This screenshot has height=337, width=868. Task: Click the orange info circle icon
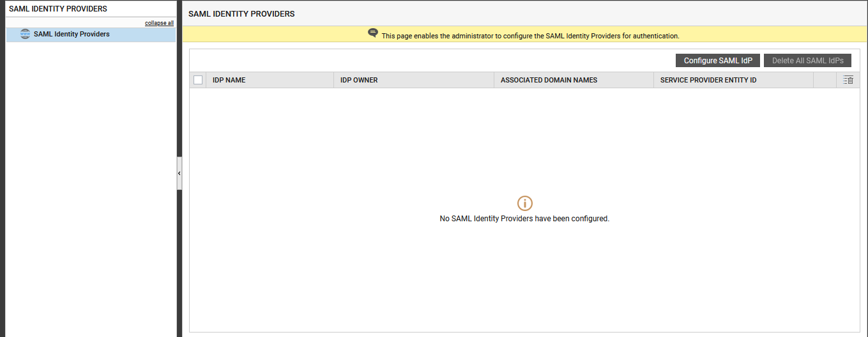click(524, 203)
